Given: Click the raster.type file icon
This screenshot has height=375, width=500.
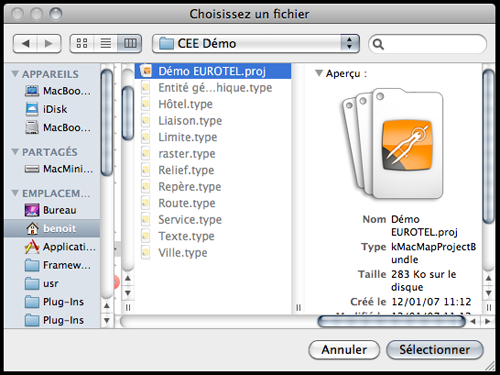Looking at the screenshot, I should (x=145, y=153).
